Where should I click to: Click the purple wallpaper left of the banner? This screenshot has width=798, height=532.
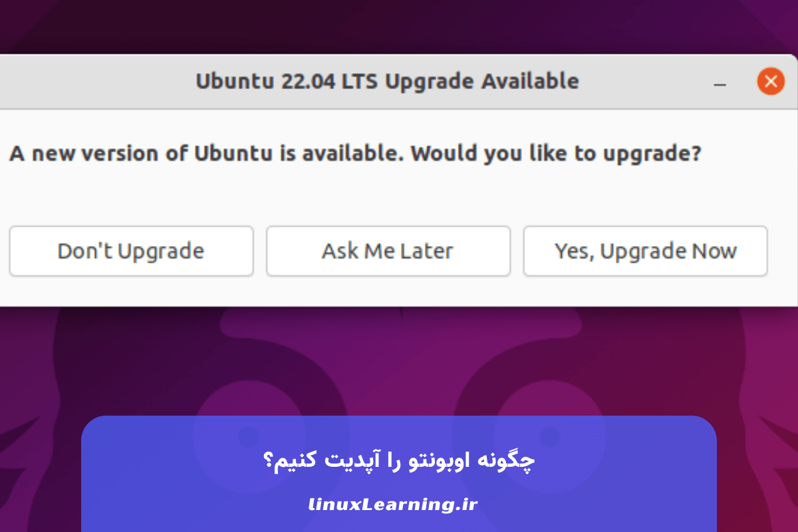click(x=40, y=465)
